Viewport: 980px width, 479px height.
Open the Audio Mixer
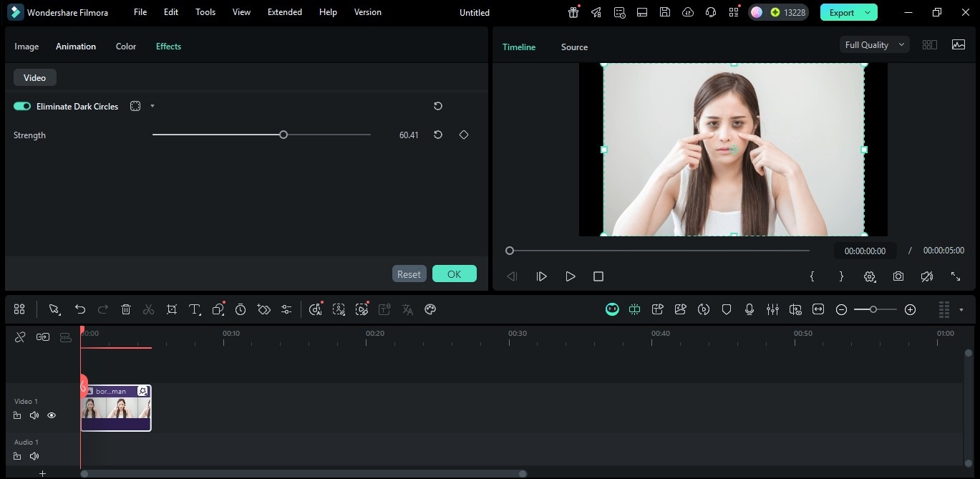(x=772, y=309)
